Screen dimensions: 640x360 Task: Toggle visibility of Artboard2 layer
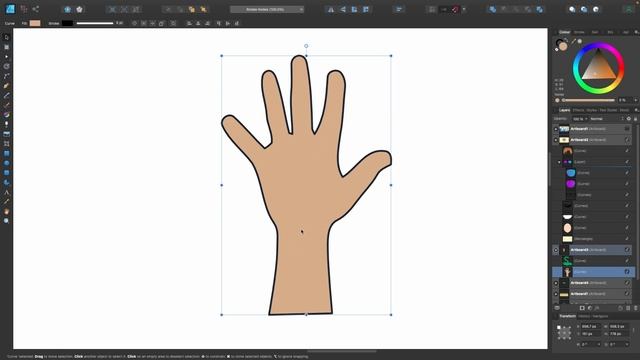[x=627, y=140]
